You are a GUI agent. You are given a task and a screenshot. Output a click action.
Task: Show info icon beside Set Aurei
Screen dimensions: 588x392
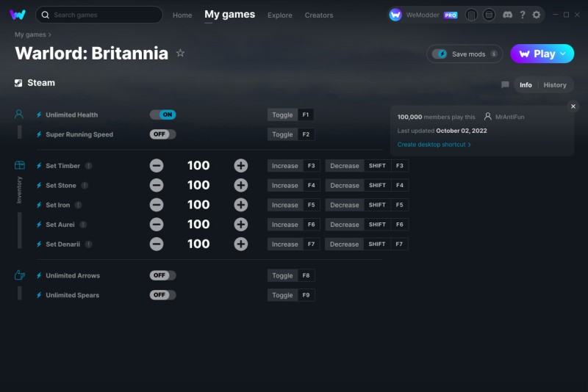(x=83, y=225)
